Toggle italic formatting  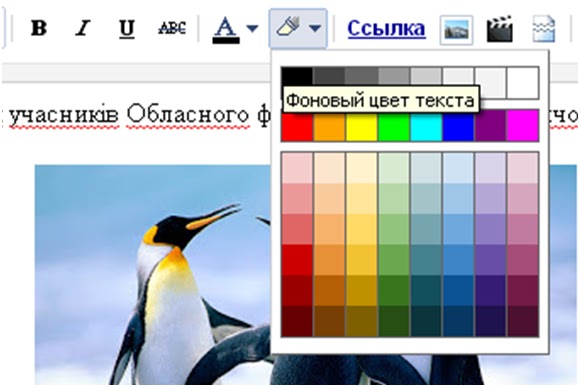click(x=83, y=28)
